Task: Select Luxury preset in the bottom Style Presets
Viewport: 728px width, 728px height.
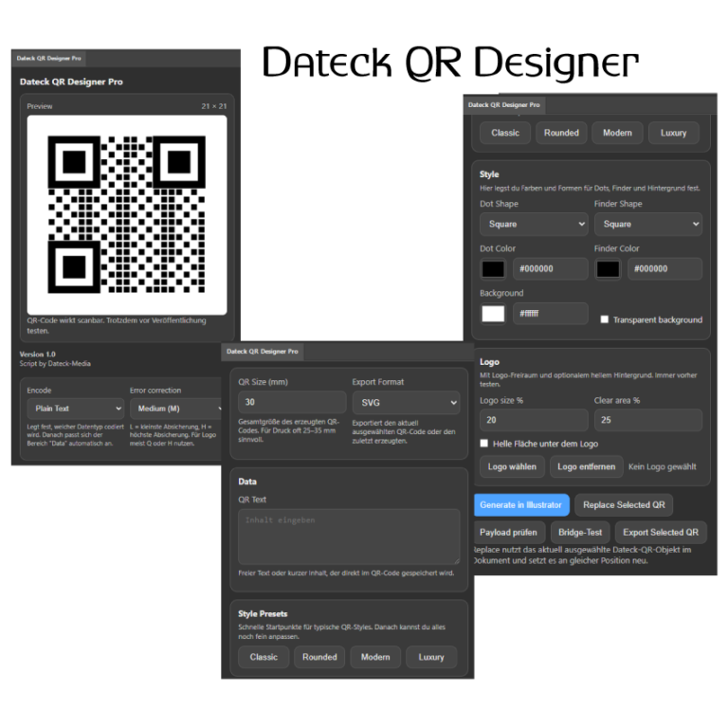Action: [x=431, y=657]
